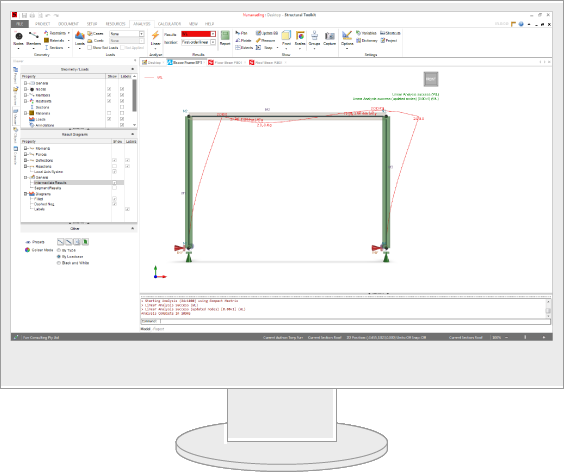Click in the Command input field
Image resolution: width=564 pixels, height=472 pixels.
pos(354,321)
